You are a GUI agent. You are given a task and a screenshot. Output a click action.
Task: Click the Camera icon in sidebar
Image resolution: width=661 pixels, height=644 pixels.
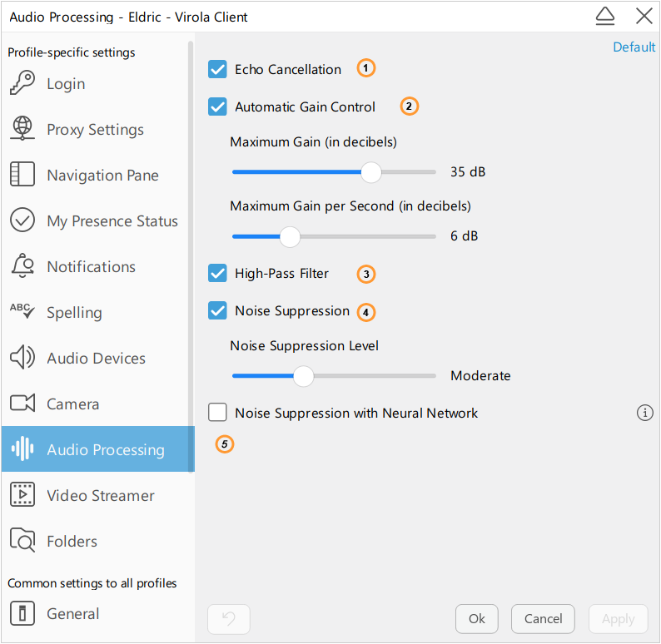(x=22, y=403)
